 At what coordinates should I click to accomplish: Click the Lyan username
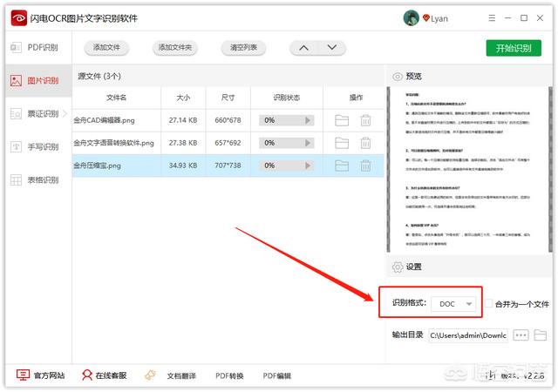tap(439, 18)
